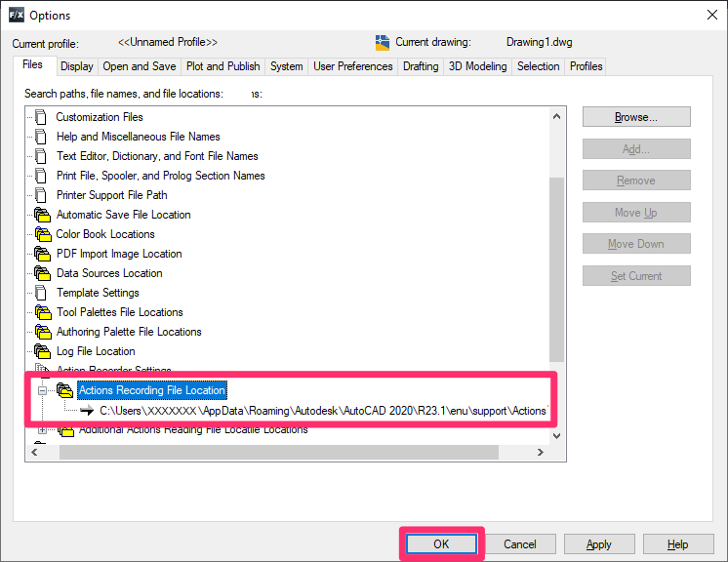Select Printer Support File Path item
The height and width of the screenshot is (562, 728).
tap(112, 195)
